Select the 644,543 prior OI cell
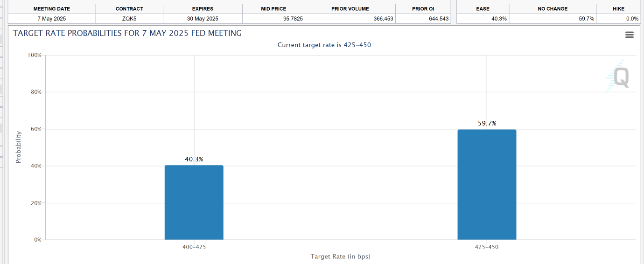644x264 pixels. pyautogui.click(x=423, y=19)
